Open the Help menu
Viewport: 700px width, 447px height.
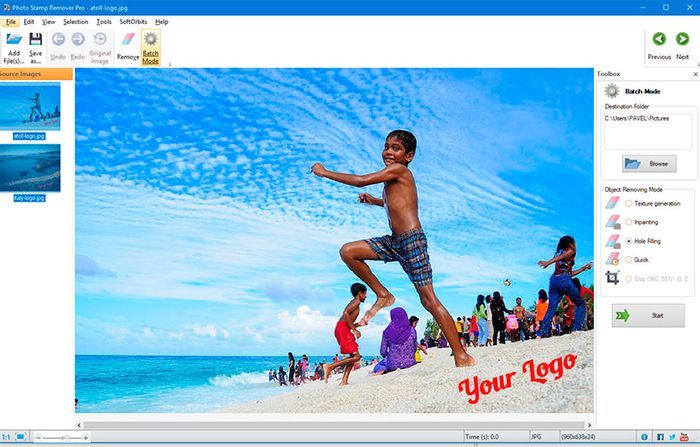tap(162, 22)
